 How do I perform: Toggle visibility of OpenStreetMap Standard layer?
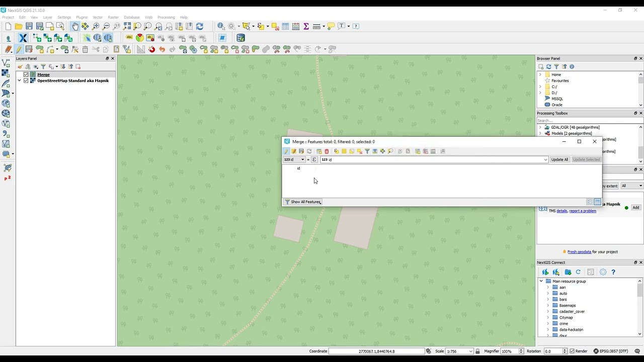tap(26, 80)
